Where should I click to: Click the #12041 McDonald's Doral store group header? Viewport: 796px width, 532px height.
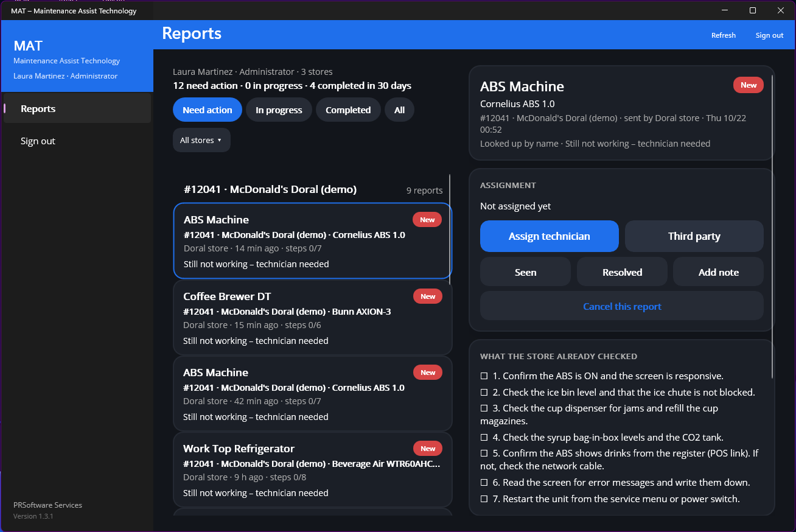click(270, 189)
